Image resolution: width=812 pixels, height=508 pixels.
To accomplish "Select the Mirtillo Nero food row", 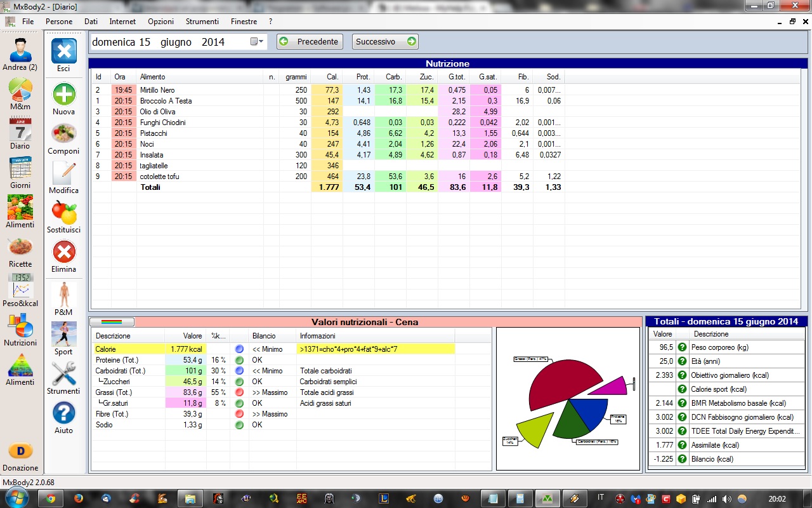I will 157,90.
